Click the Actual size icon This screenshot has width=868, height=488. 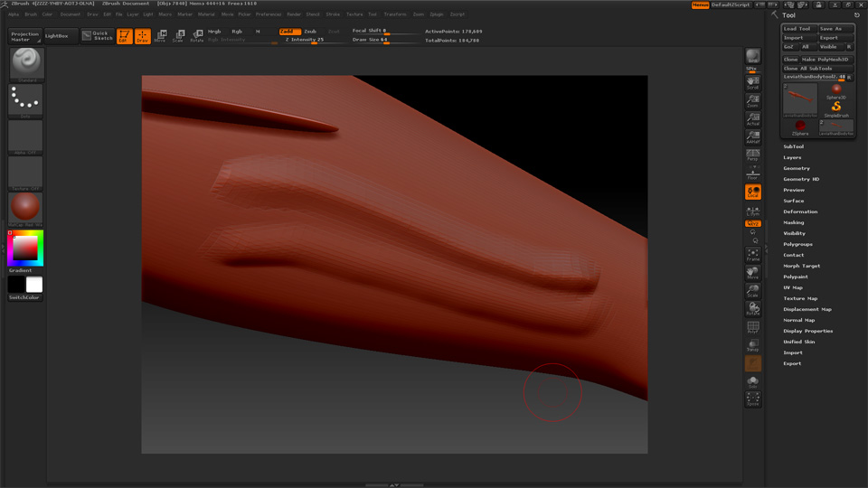click(753, 118)
